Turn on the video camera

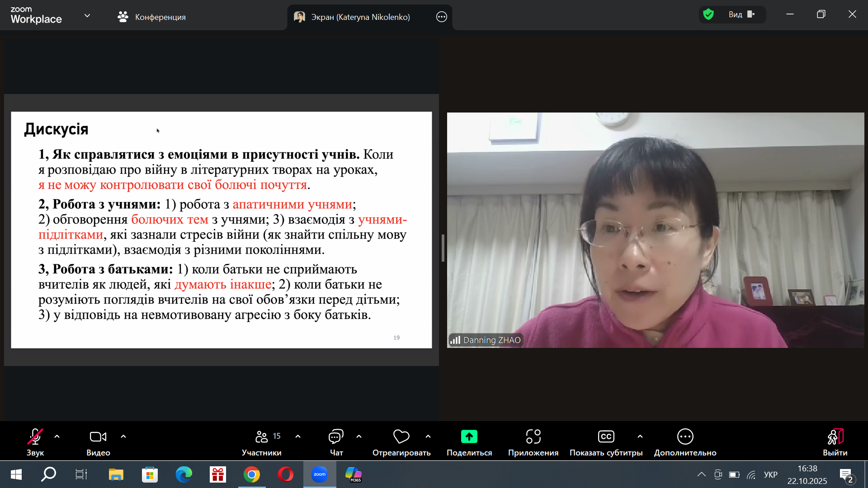tap(98, 437)
